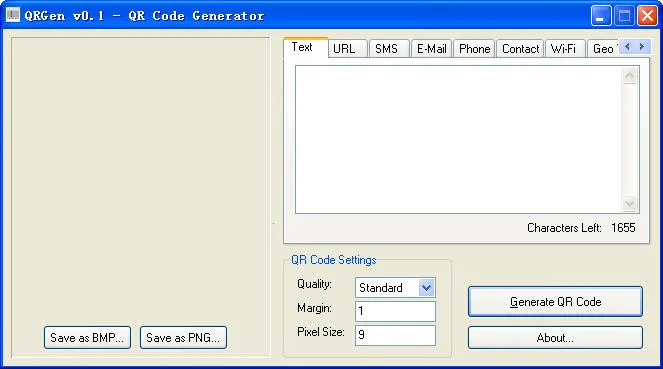
Task: Click Save as PNG button
Action: pyautogui.click(x=183, y=338)
